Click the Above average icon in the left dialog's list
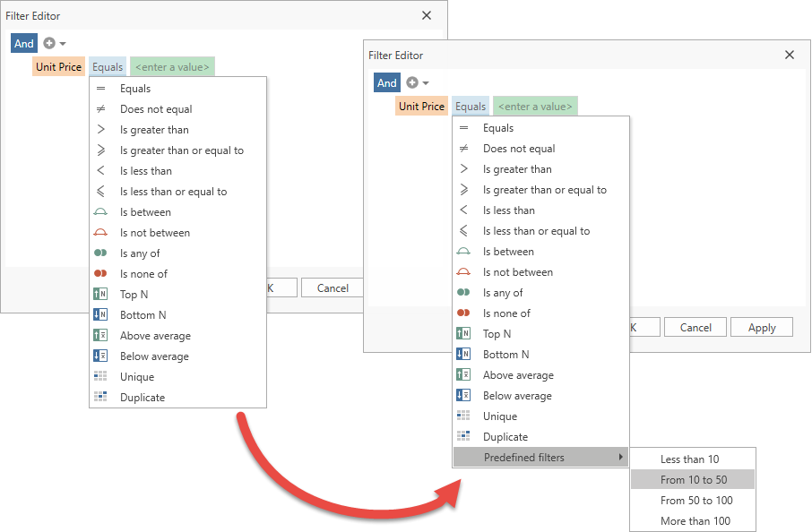Image resolution: width=812 pixels, height=532 pixels. pos(100,336)
